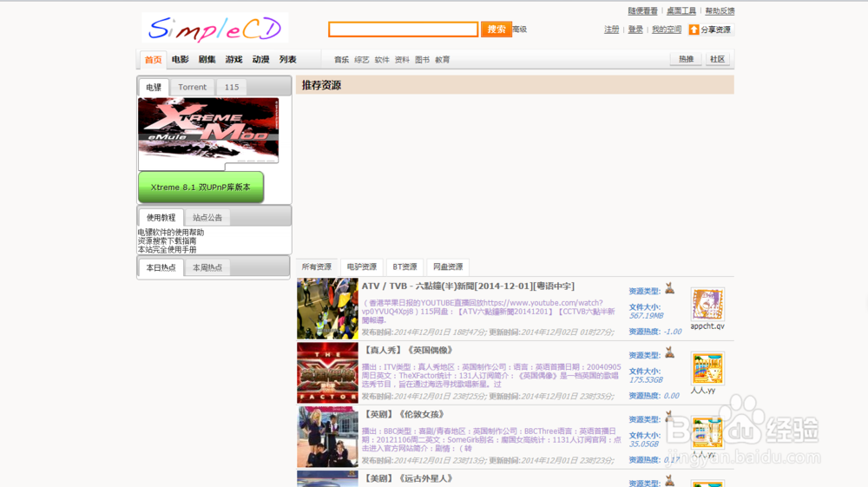Switch to the 电骡 tab
This screenshot has height=487, width=868.
point(154,87)
